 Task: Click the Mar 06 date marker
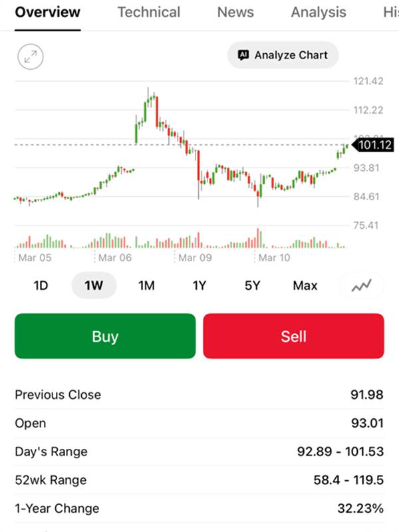coord(115,257)
